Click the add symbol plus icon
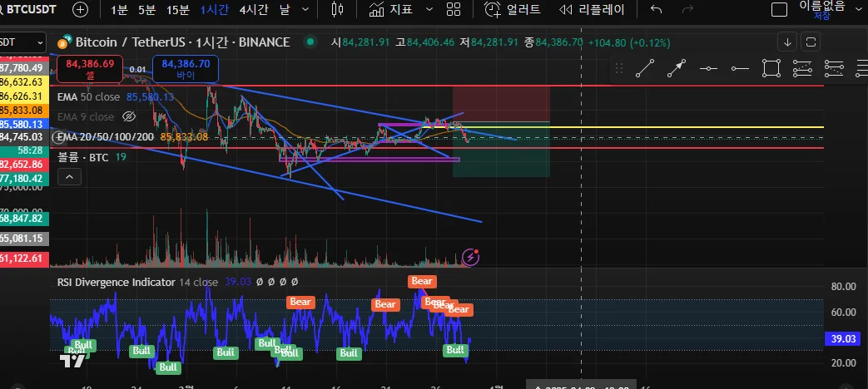This screenshot has height=389, width=868. click(x=80, y=9)
